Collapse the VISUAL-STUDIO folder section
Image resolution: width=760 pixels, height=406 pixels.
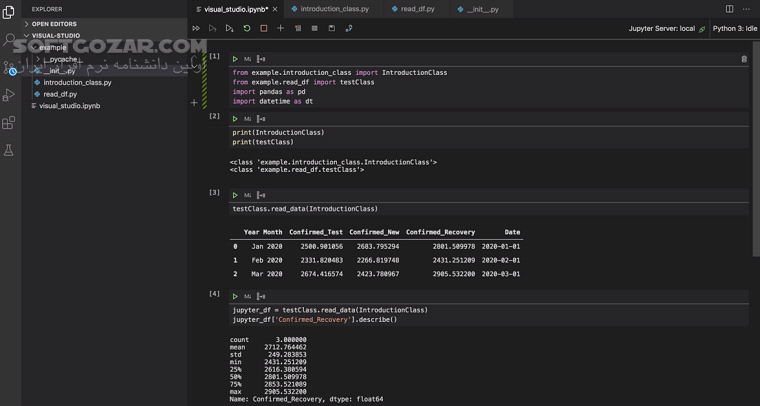[x=55, y=36]
